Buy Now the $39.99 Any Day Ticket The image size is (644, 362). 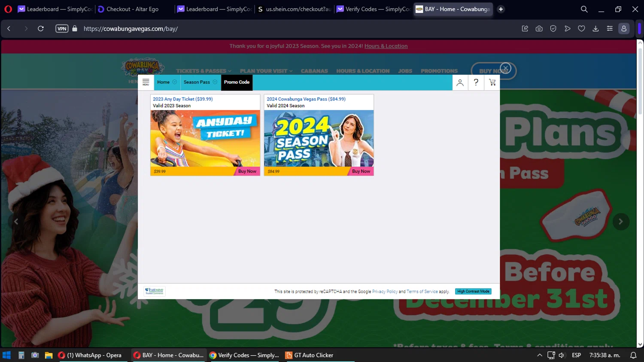click(247, 171)
